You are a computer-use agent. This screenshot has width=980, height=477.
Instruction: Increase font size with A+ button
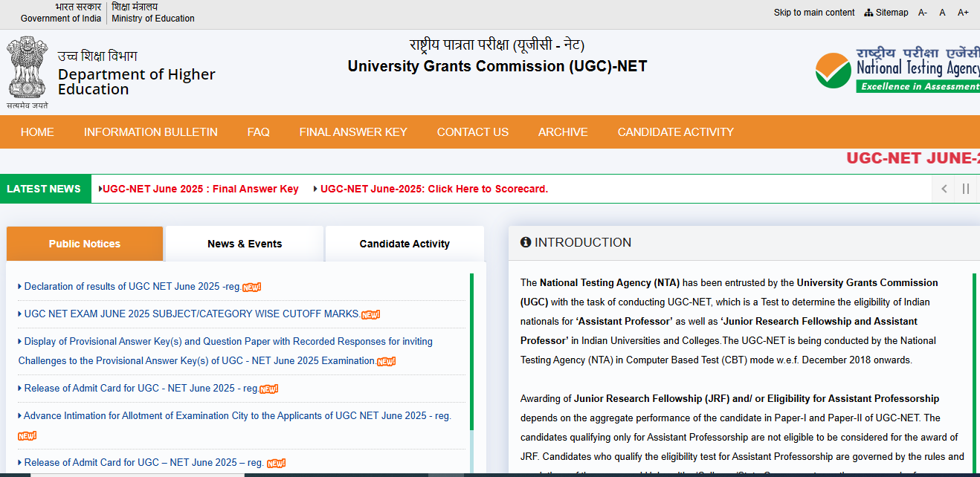(x=963, y=13)
